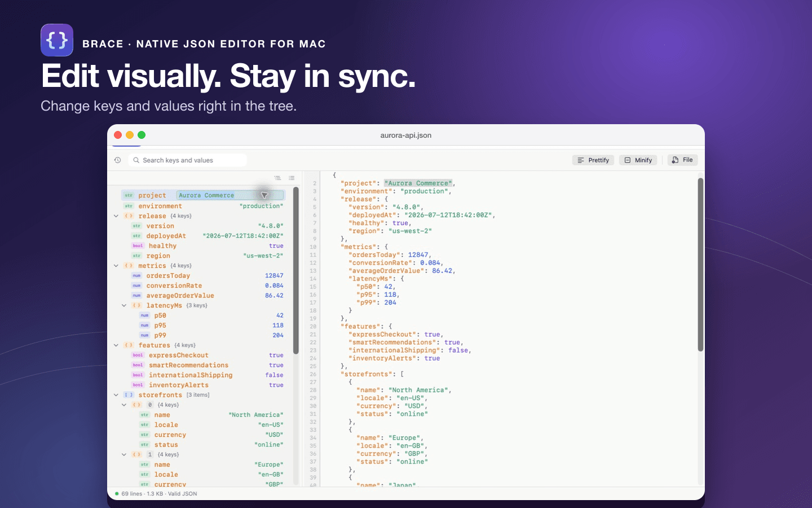Viewport: 812px width, 508px height.
Task: Click the aurora-api.json window title
Action: 406,135
